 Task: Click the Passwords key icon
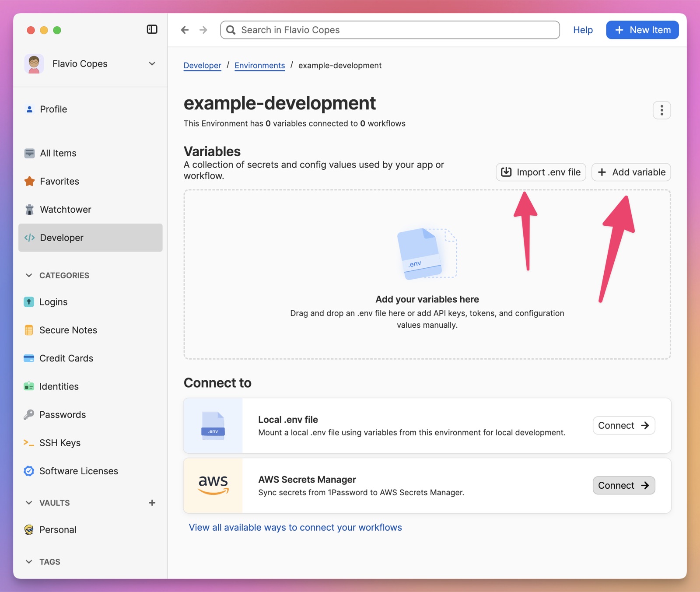[29, 414]
